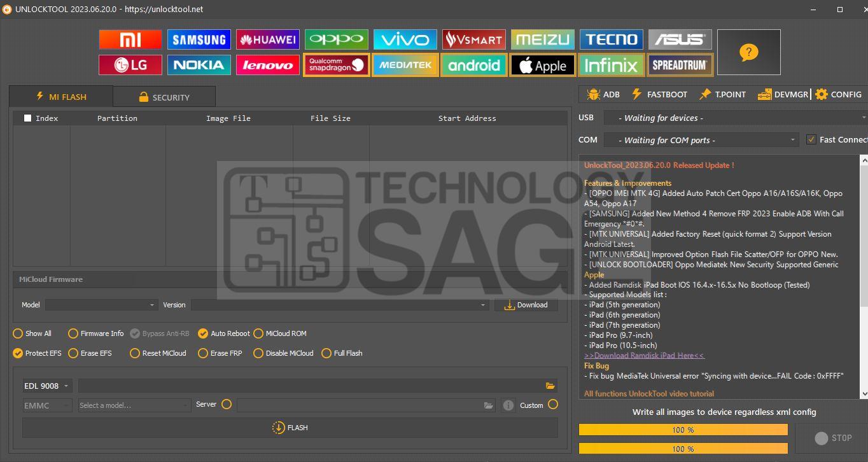Select the Xiaomi MI brand logo

click(x=130, y=39)
